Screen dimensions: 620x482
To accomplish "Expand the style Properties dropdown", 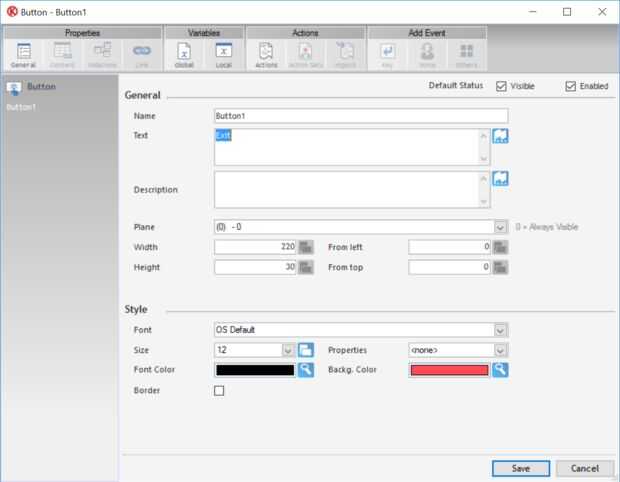I will 500,350.
